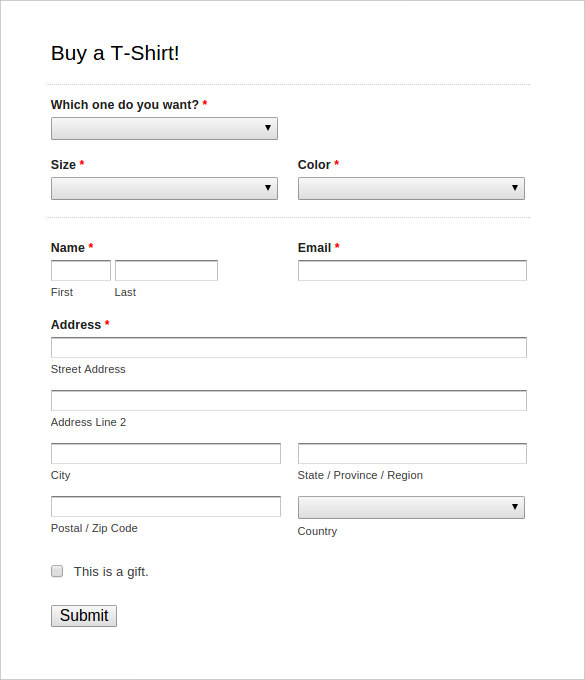
Task: Expand the Size dropdown
Action: pos(164,188)
